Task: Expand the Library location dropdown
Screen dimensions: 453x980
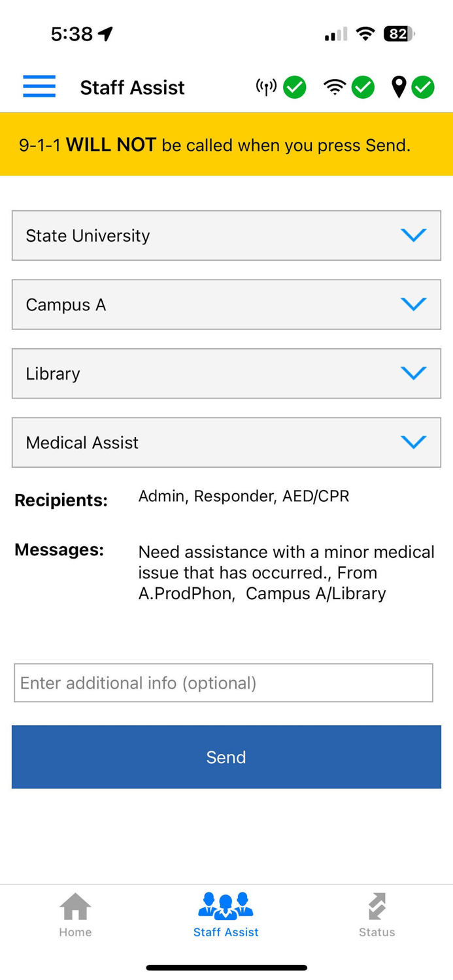Action: (226, 374)
